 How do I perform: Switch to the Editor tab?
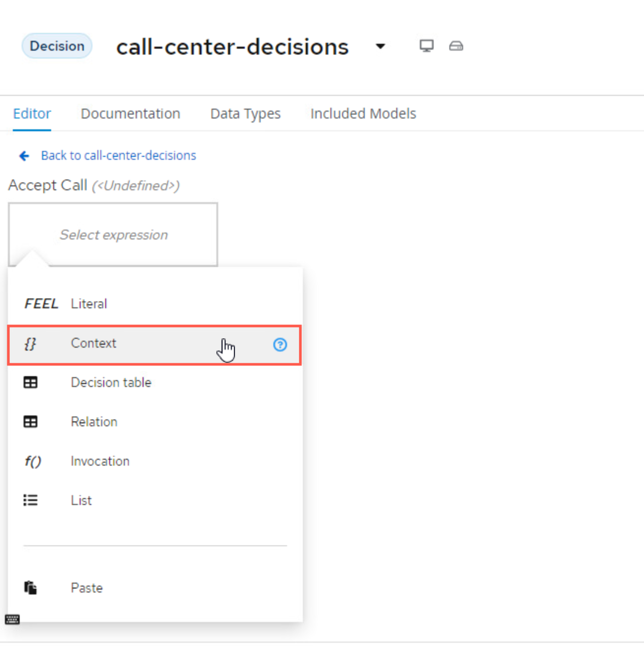(32, 114)
